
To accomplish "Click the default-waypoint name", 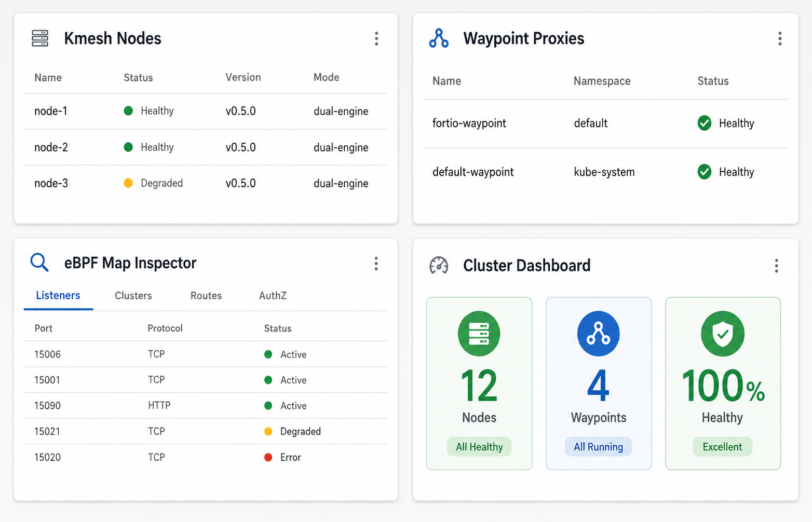I will pyautogui.click(x=473, y=172).
